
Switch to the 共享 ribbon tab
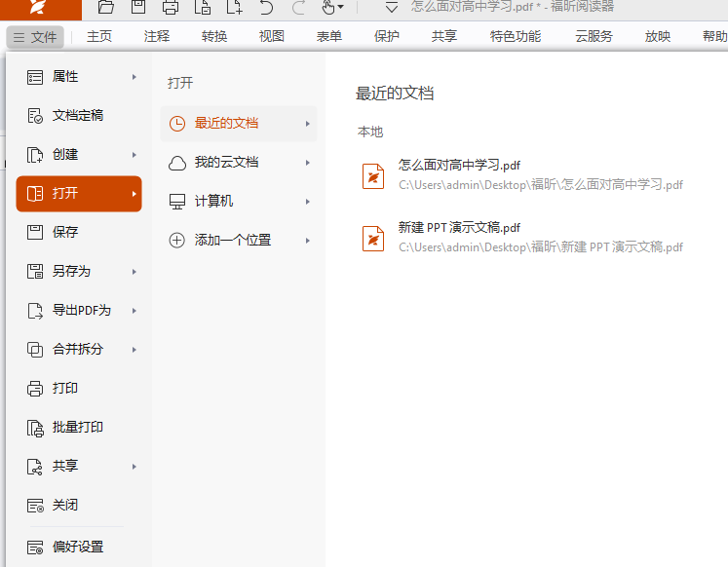[x=444, y=36]
